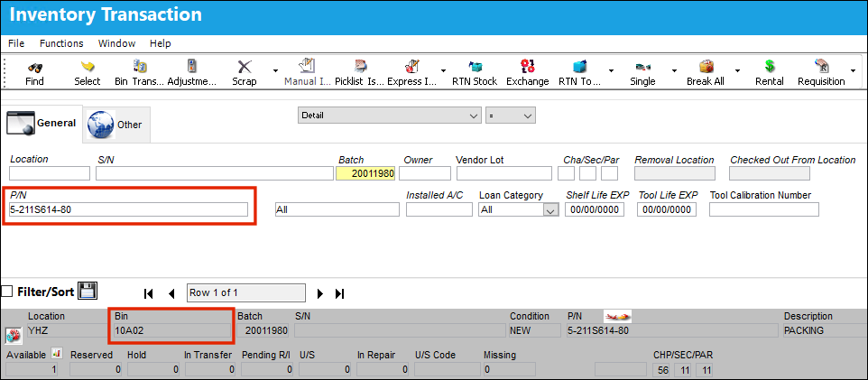Click the S/N search input field

[x=215, y=173]
